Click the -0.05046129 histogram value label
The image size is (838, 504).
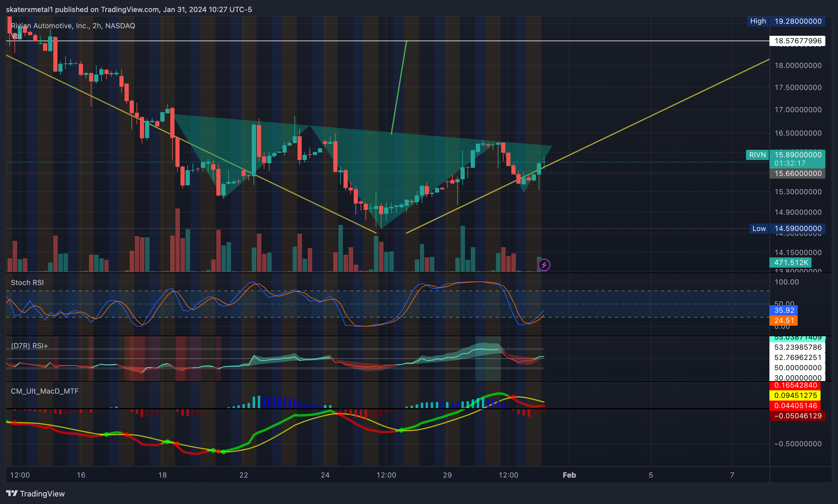(798, 416)
